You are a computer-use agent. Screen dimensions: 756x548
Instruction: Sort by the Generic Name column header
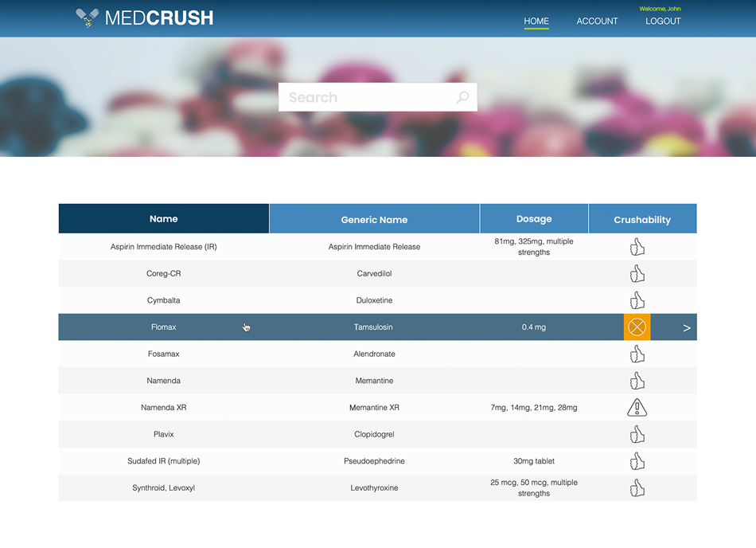coord(374,220)
